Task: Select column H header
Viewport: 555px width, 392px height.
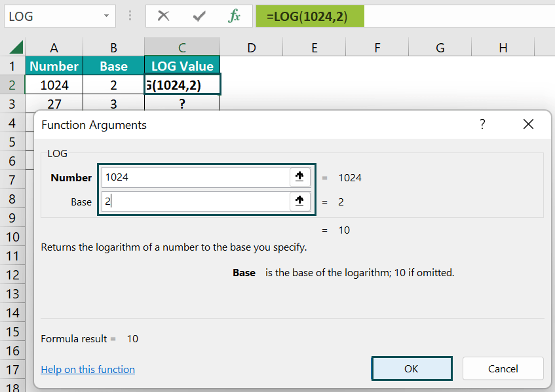Action: pyautogui.click(x=503, y=46)
